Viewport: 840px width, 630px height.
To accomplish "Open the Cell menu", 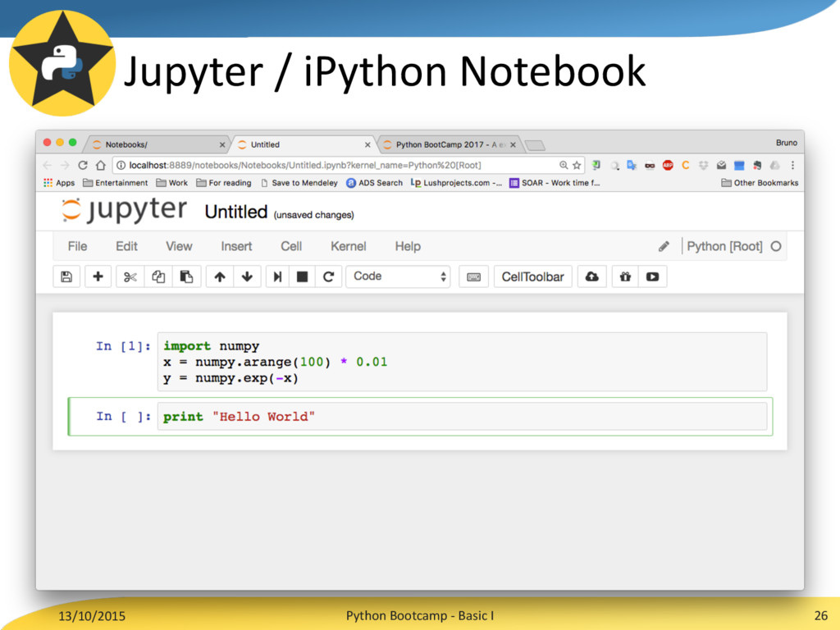I will 291,246.
